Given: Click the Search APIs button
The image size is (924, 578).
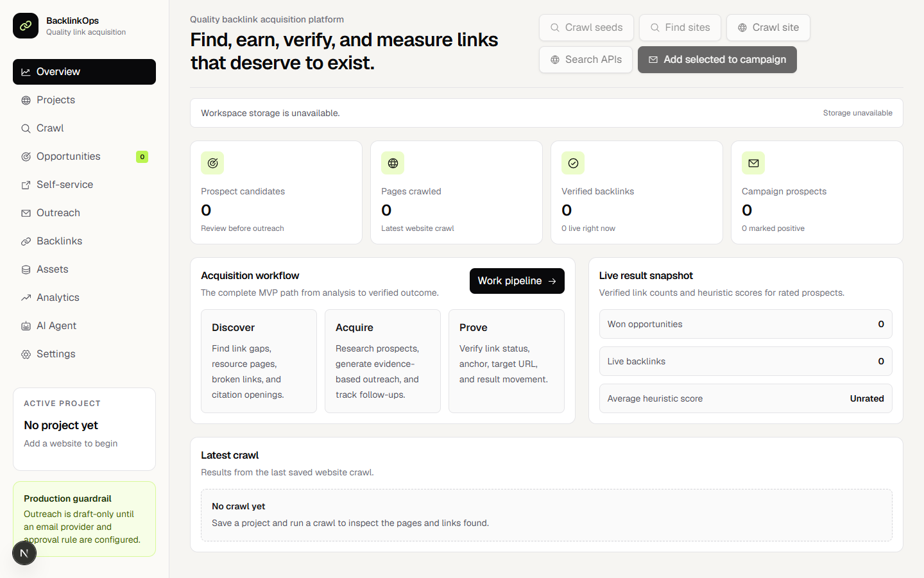Looking at the screenshot, I should 586,60.
